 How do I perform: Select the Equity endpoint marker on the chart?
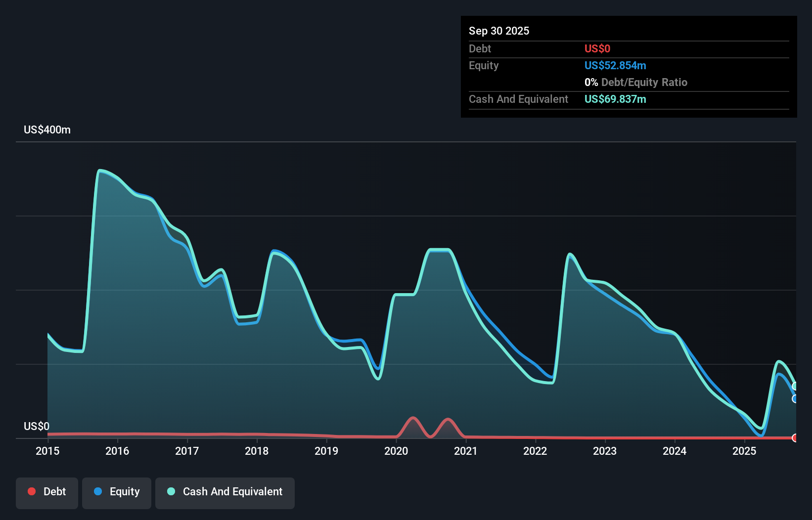[795, 399]
